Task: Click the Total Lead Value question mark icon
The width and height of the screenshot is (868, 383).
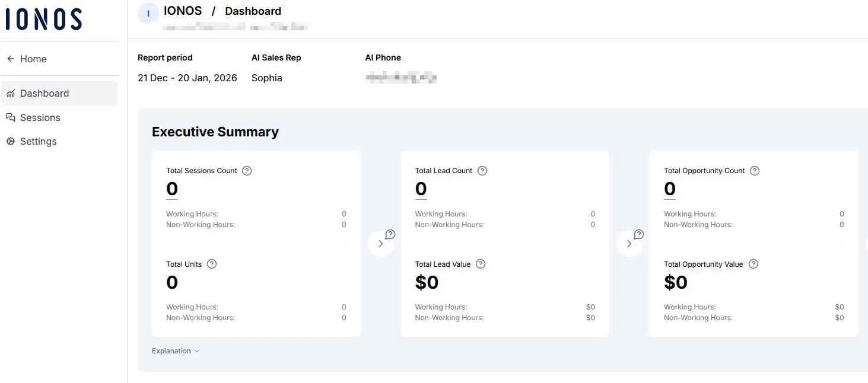Action: click(x=481, y=263)
